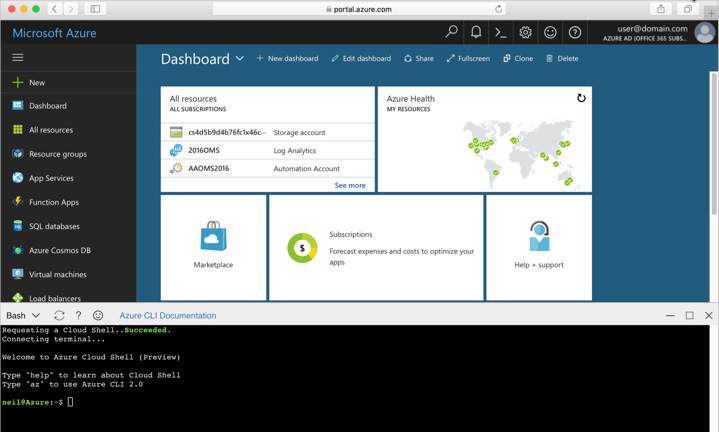Click New dashboard button

pos(287,58)
